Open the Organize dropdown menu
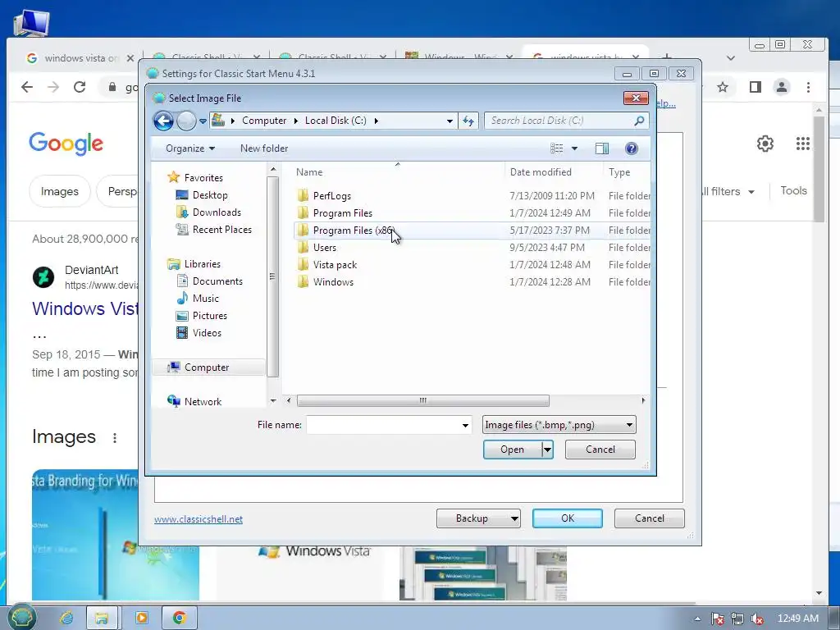The image size is (840, 630). tap(189, 148)
